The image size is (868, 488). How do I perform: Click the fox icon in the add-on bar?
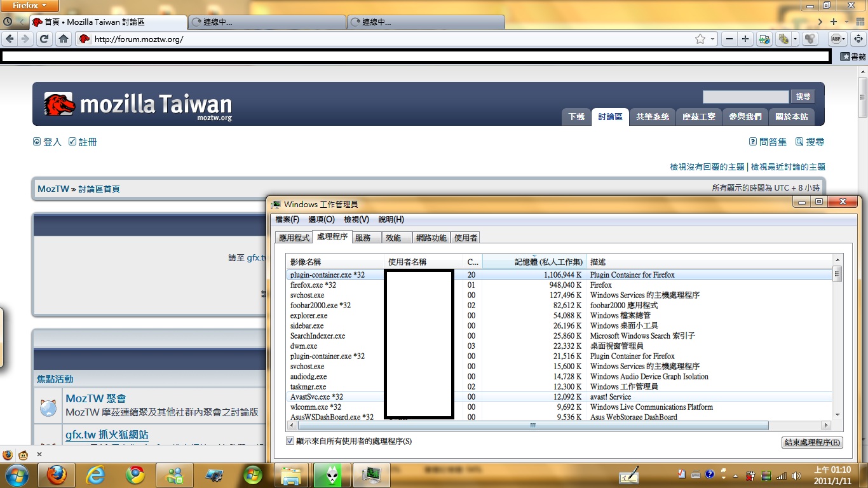coord(8,454)
